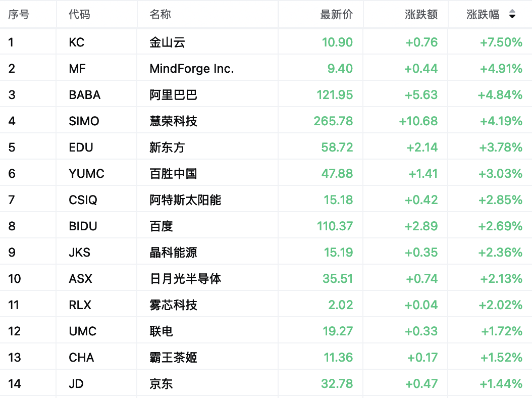Click the 涨跌额 column header
This screenshot has width=532, height=398.
coord(421,14)
